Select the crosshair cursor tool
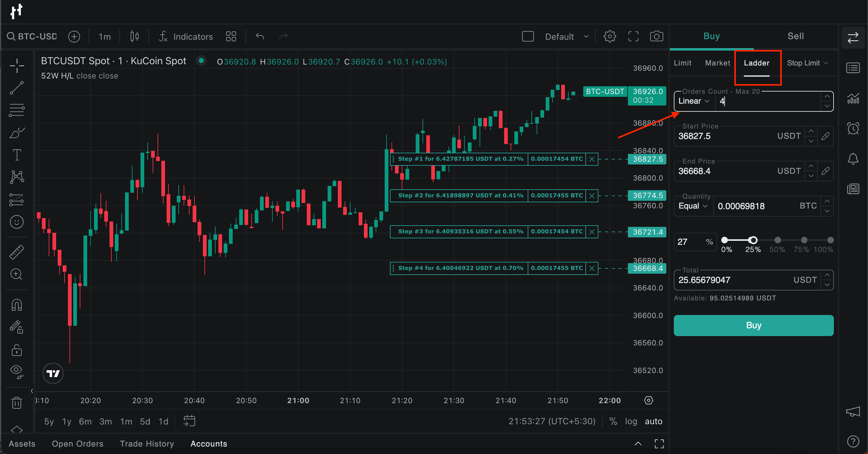868x454 pixels. [16, 66]
